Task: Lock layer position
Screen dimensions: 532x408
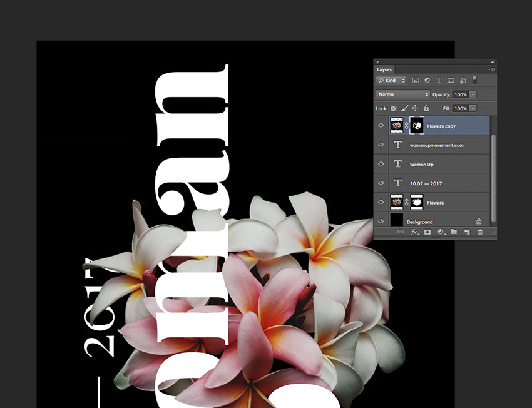Action: (415, 108)
